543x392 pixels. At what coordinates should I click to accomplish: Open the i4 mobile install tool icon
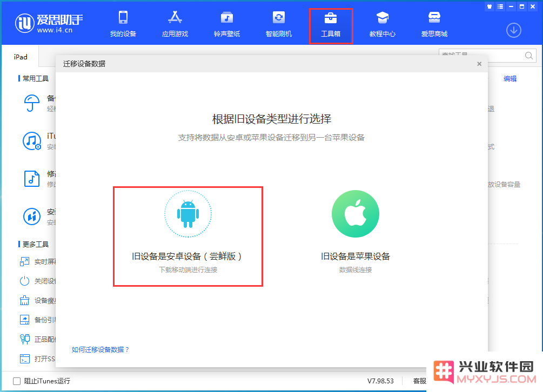tap(31, 216)
